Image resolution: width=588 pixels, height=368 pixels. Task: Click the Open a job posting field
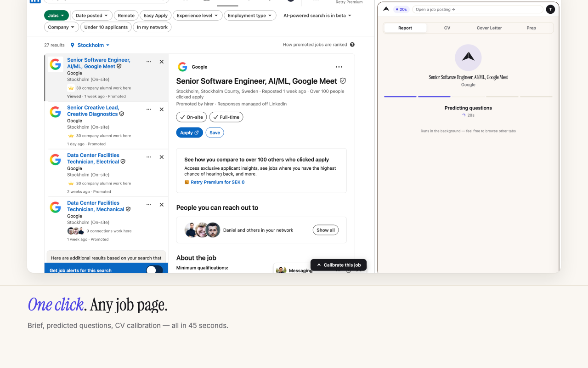coord(477,9)
